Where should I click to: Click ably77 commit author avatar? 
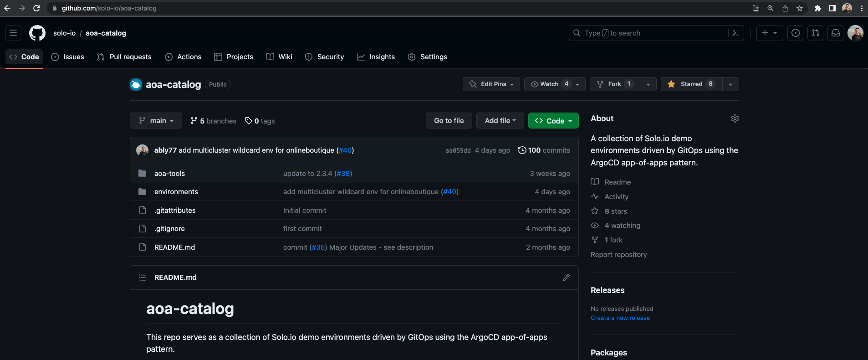click(143, 150)
